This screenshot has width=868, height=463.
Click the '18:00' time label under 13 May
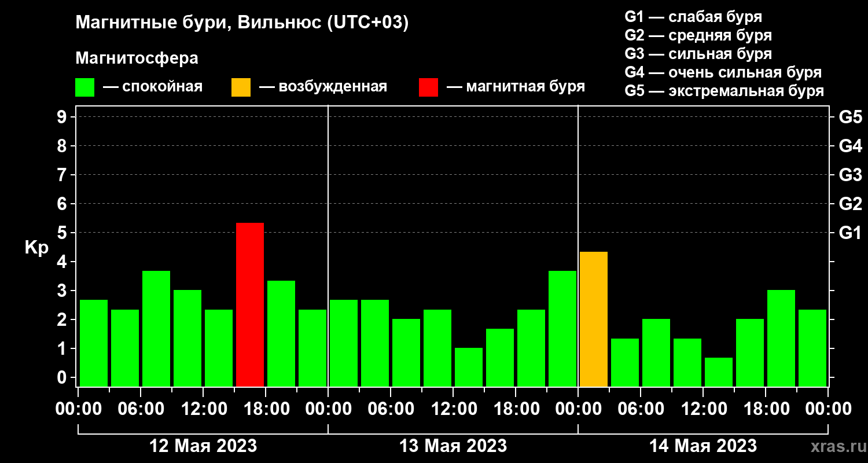coord(516,409)
